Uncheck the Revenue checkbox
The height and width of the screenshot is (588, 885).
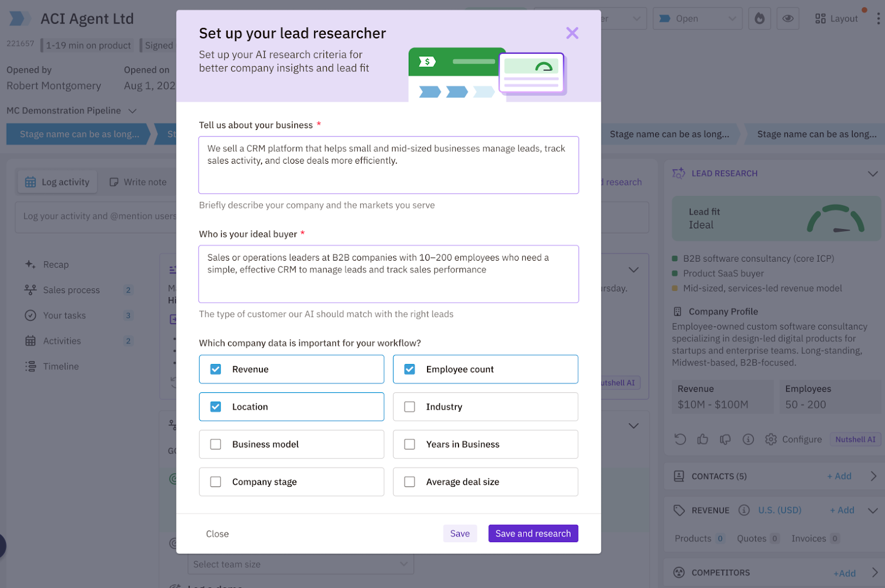(x=216, y=369)
